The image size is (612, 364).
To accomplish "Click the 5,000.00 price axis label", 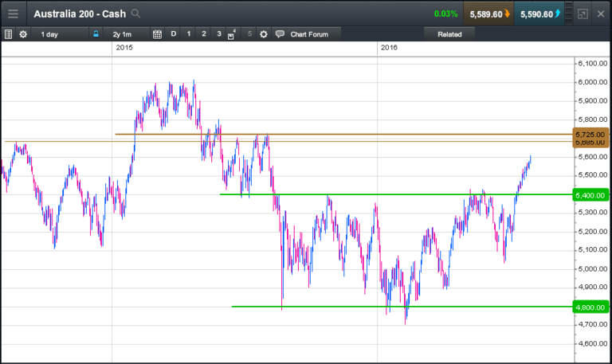I will 593,268.
